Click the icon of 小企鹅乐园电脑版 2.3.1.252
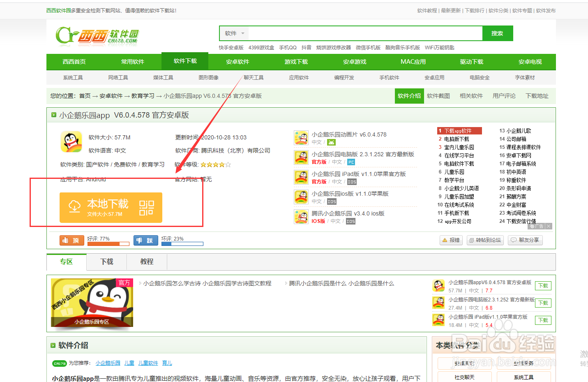The width and height of the screenshot is (588, 382). [301, 157]
